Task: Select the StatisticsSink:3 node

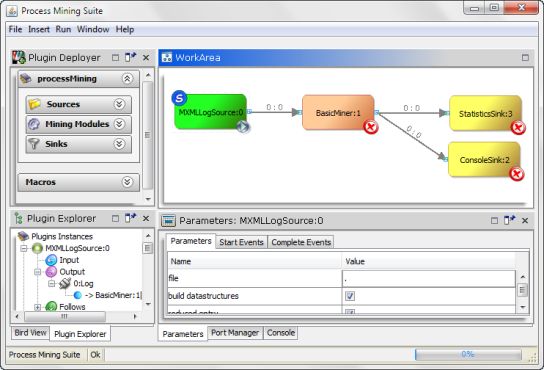Action: point(485,113)
